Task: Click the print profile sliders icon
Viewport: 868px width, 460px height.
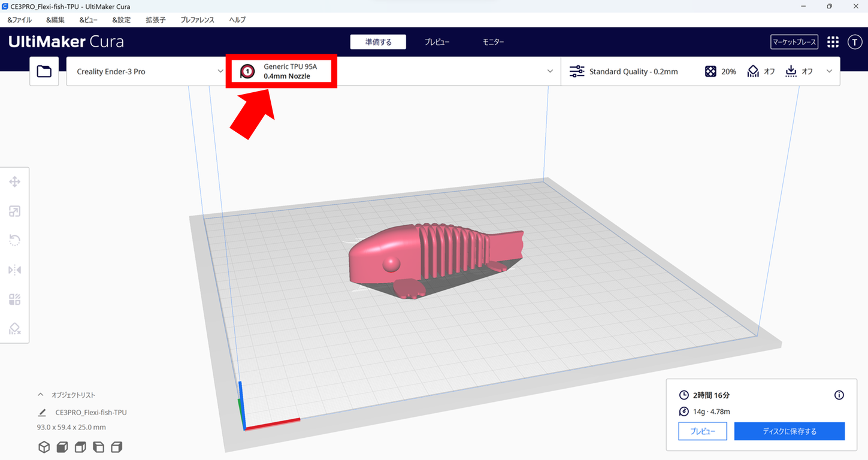Action: (x=577, y=71)
